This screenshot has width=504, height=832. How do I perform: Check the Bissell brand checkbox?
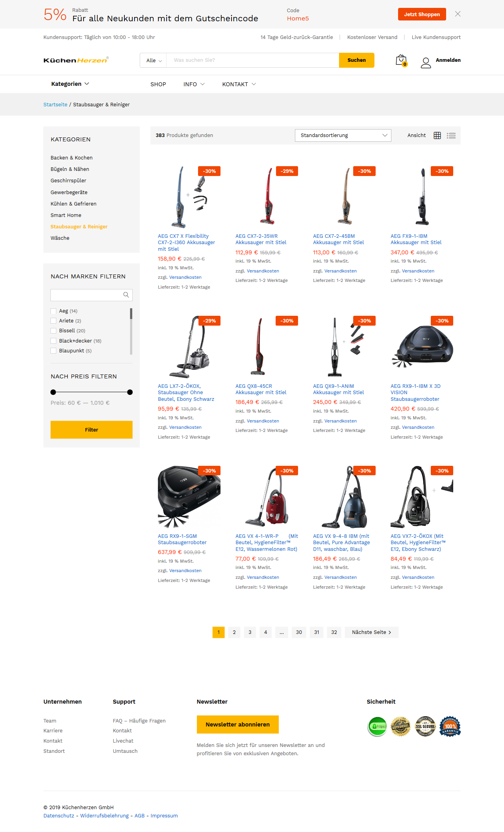(x=54, y=331)
